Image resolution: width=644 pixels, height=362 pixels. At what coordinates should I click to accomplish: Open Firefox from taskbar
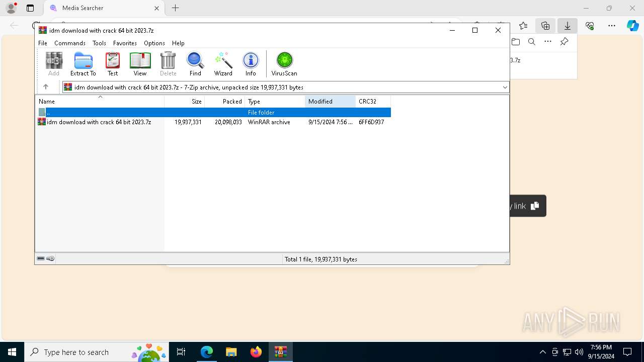tap(256, 352)
